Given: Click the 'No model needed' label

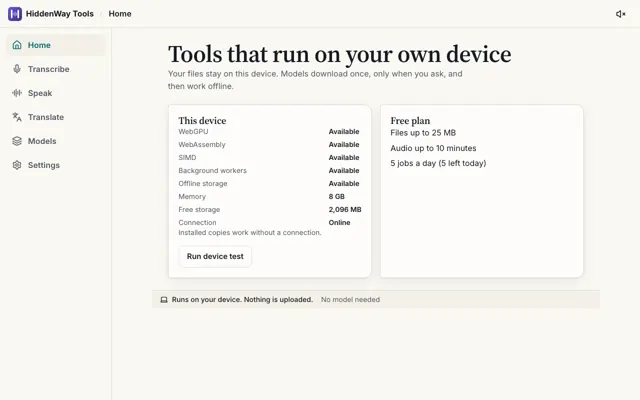Looking at the screenshot, I should pos(350,300).
